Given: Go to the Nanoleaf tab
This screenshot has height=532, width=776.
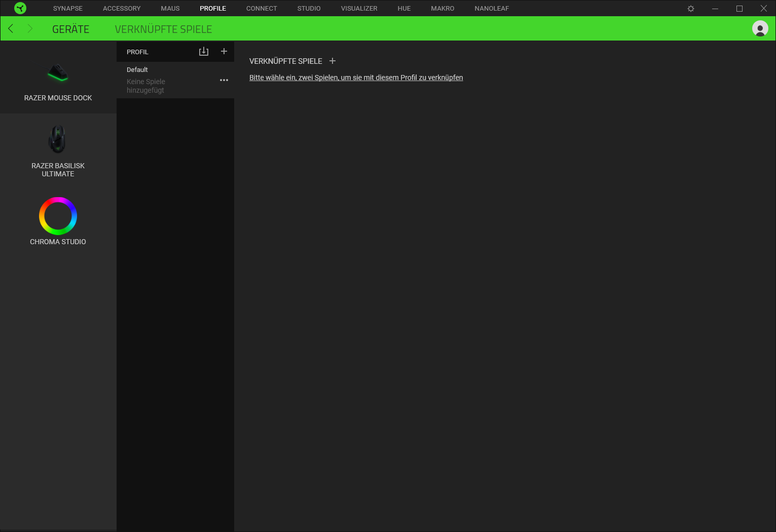Looking at the screenshot, I should pyautogui.click(x=492, y=9).
